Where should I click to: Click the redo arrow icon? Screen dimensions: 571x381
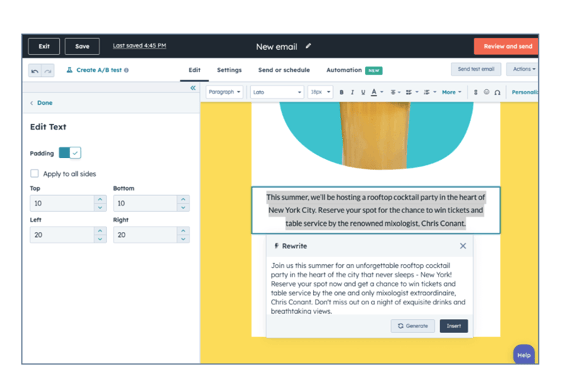pyautogui.click(x=48, y=71)
